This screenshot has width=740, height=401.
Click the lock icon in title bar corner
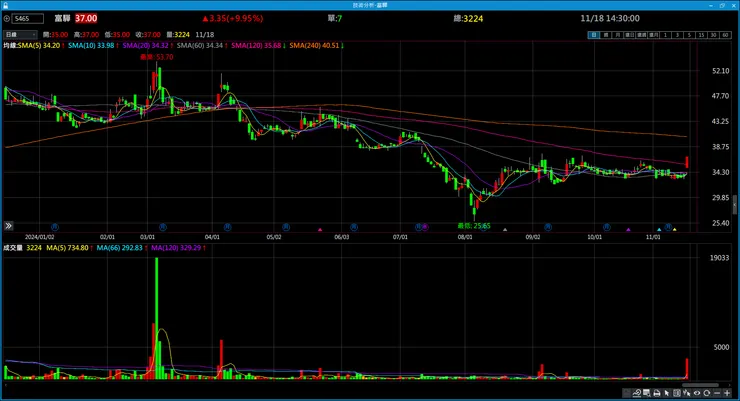(x=5, y=5)
